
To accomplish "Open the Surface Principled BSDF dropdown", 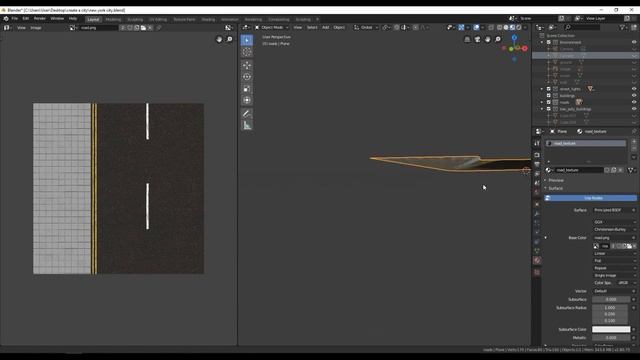I will coord(614,210).
